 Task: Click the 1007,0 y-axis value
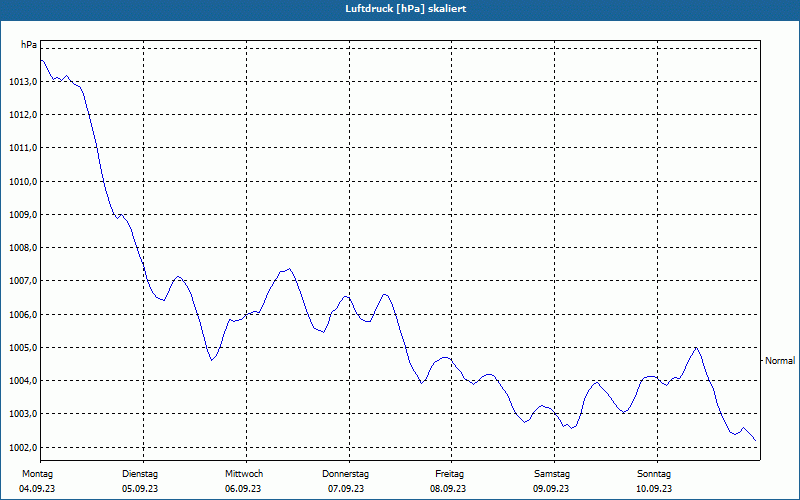[23, 281]
